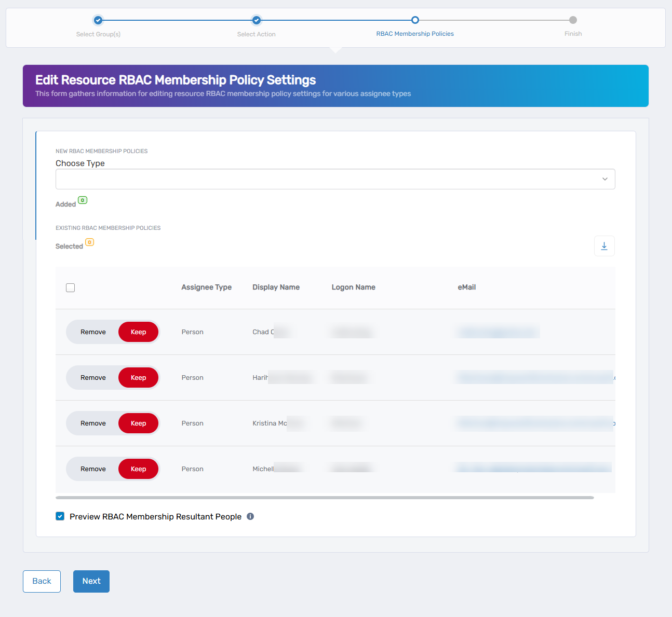Click the Back button
The width and height of the screenshot is (672, 617).
tap(42, 581)
